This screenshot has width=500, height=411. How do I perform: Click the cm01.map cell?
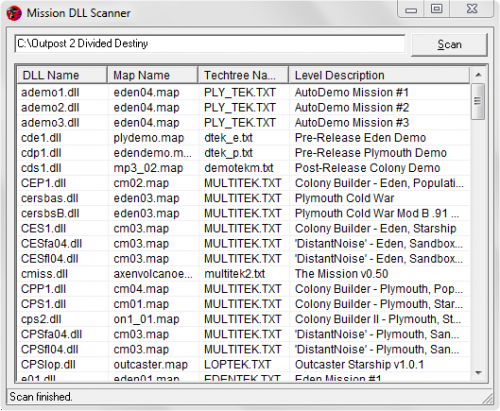coord(141,304)
